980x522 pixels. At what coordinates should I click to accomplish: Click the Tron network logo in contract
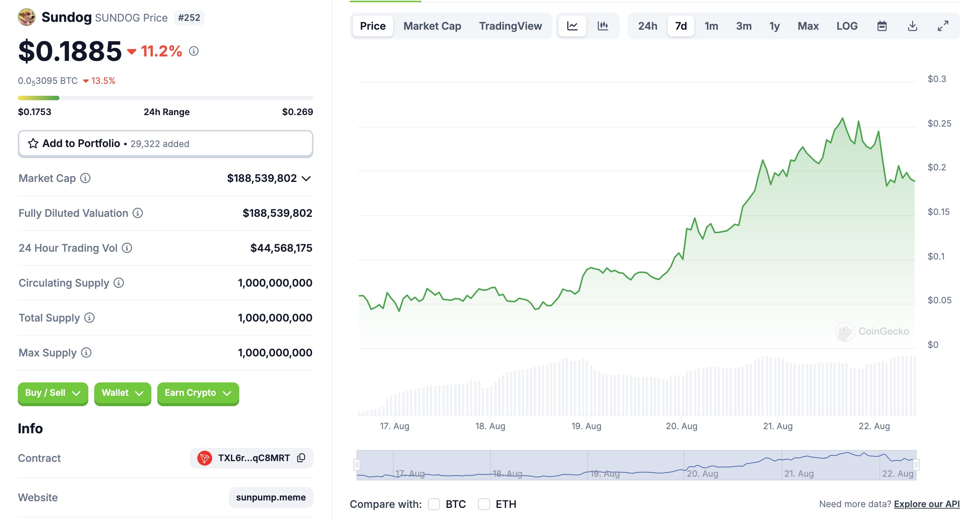(x=205, y=458)
